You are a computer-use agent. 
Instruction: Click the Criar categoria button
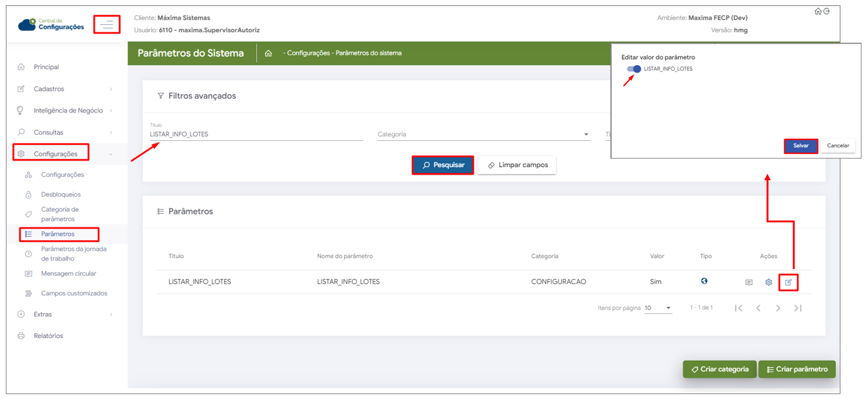tap(720, 369)
